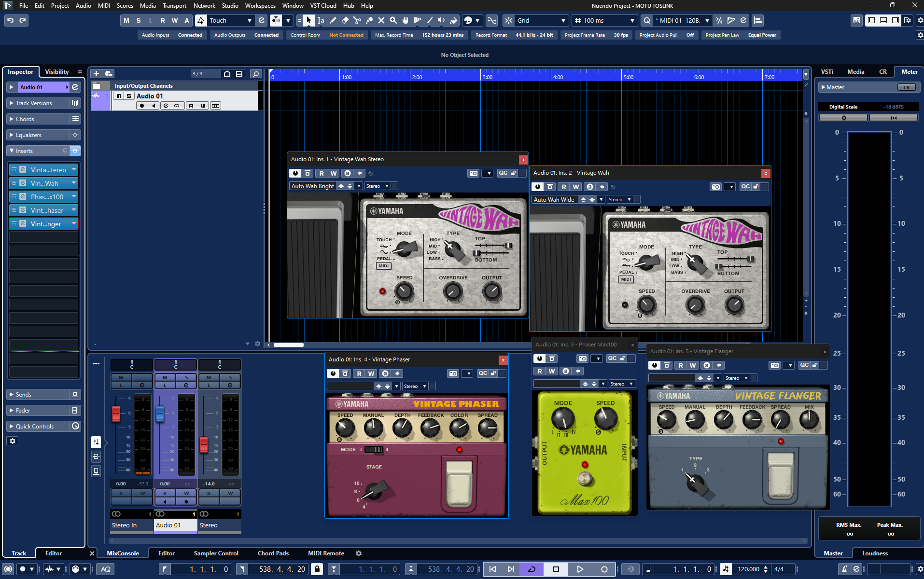Click the Quantize Q icon in toolbar

(x=647, y=20)
